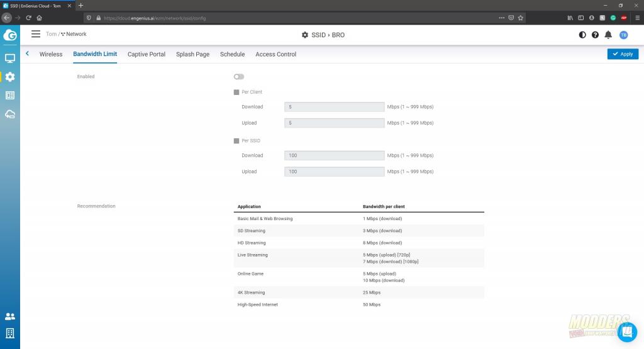Expand the hamburger navigation menu
This screenshot has width=644, height=349.
point(36,34)
